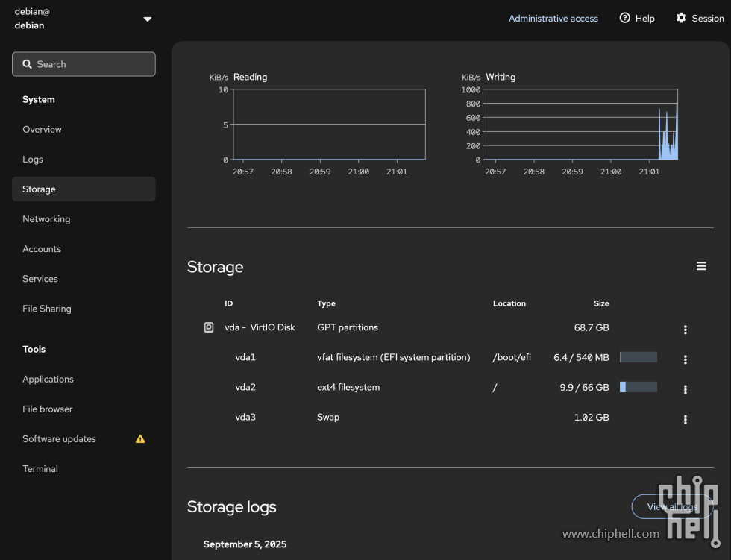Open actions menu for vda disk
The image size is (731, 560).
pos(685,330)
